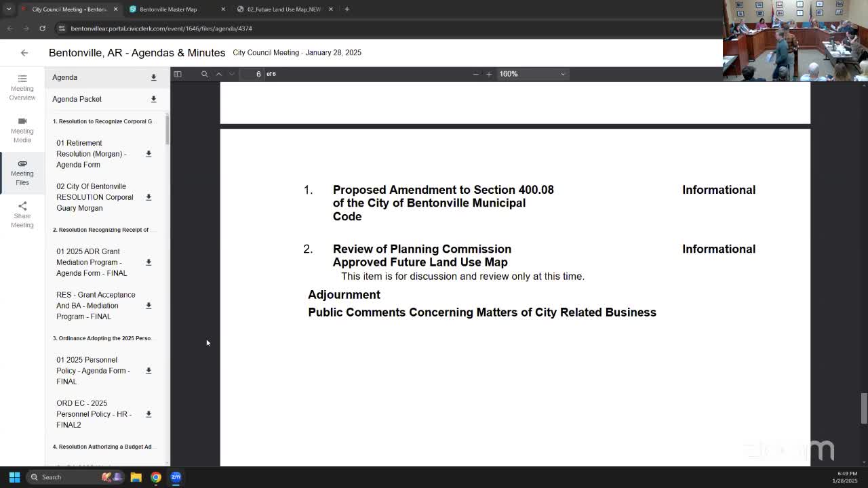Close the 02_Future Land Use Map tab
The height and width of the screenshot is (488, 868).
point(331,9)
